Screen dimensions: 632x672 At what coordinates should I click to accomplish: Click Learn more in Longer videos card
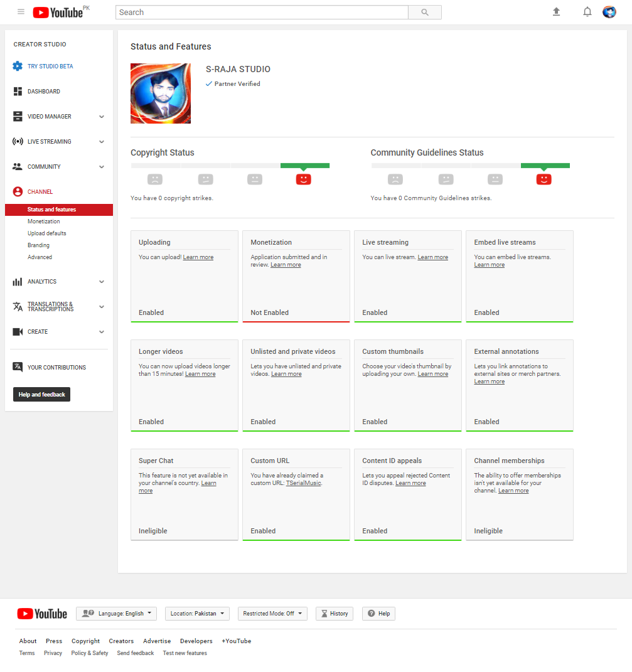(200, 374)
